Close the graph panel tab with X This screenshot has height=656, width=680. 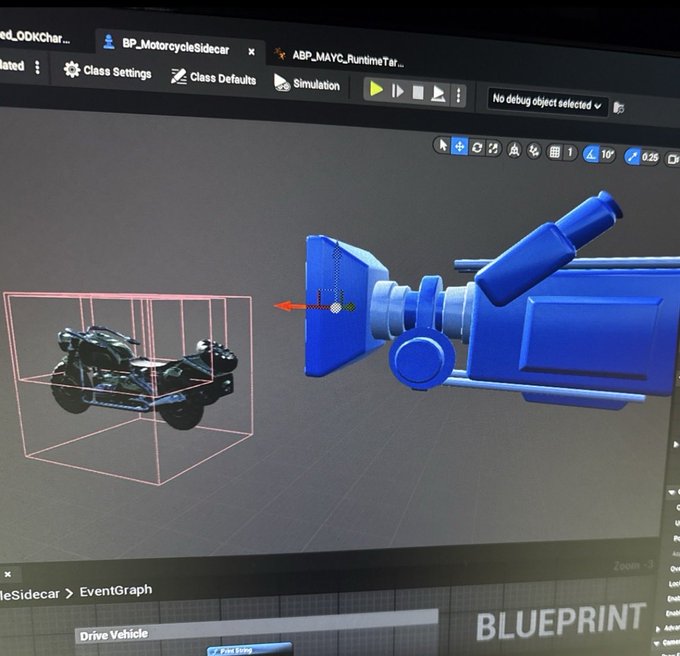pyautogui.click(x=7, y=574)
